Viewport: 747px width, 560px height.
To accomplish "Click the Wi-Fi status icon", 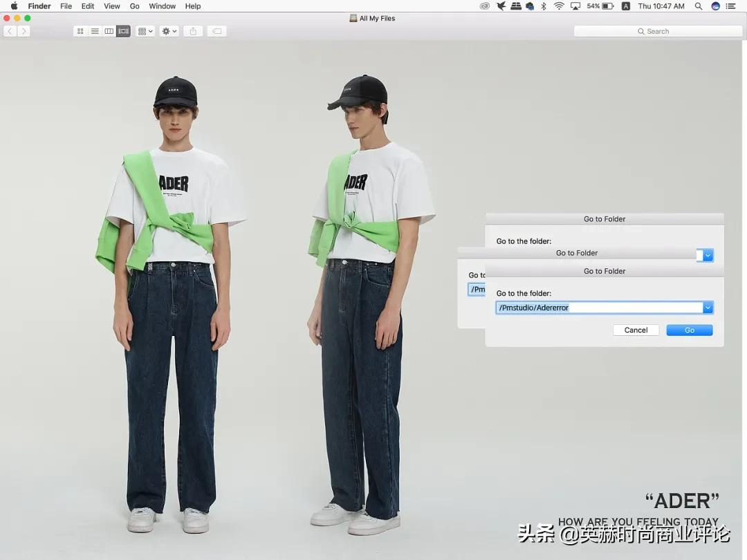I will (558, 6).
